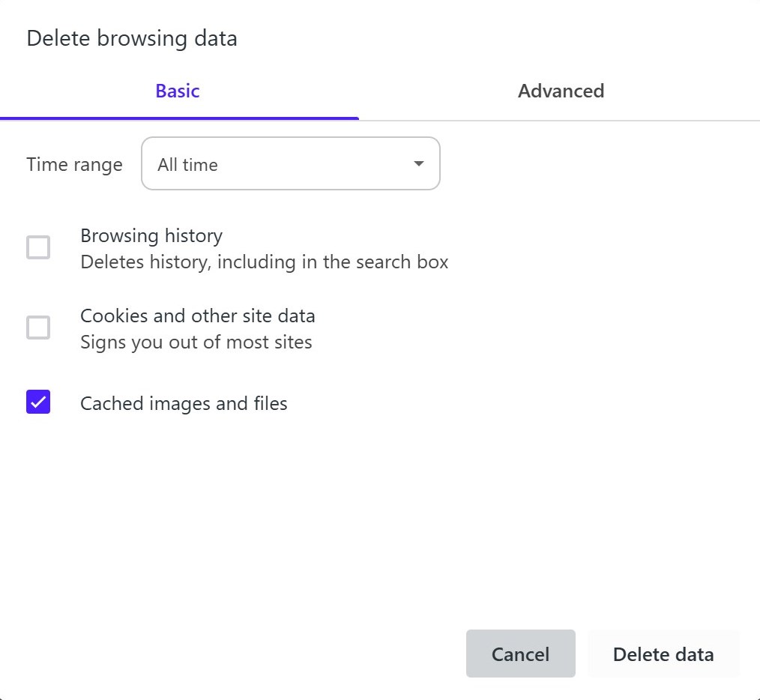The image size is (760, 700).
Task: Click the 'Time range' label
Action: click(74, 165)
